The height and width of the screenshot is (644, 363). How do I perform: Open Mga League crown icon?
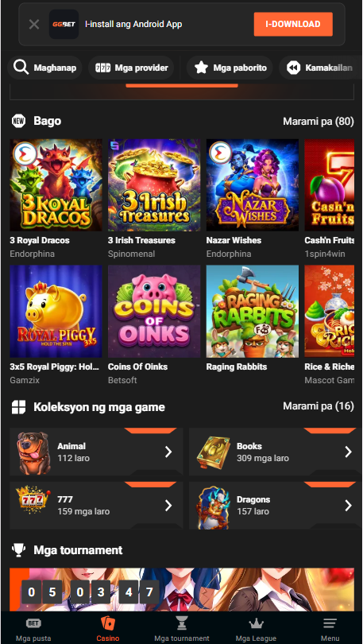pos(256,623)
